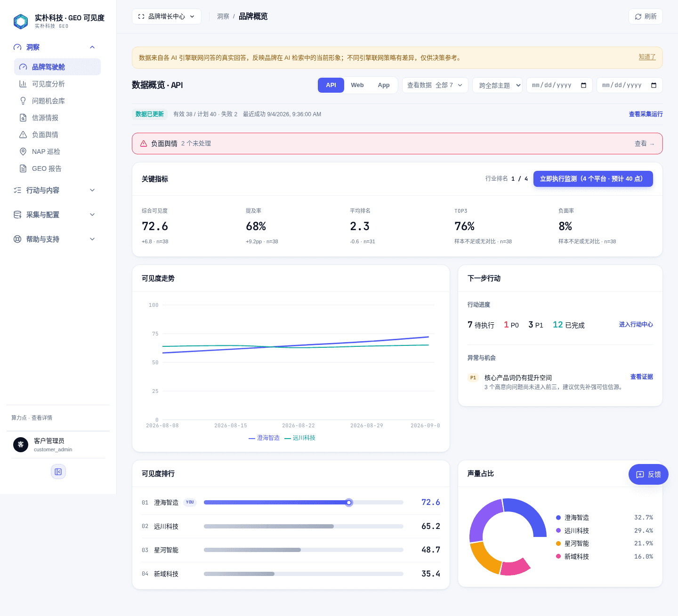The height and width of the screenshot is (616, 678).
Task: Click the 刷新 button
Action: (x=646, y=16)
